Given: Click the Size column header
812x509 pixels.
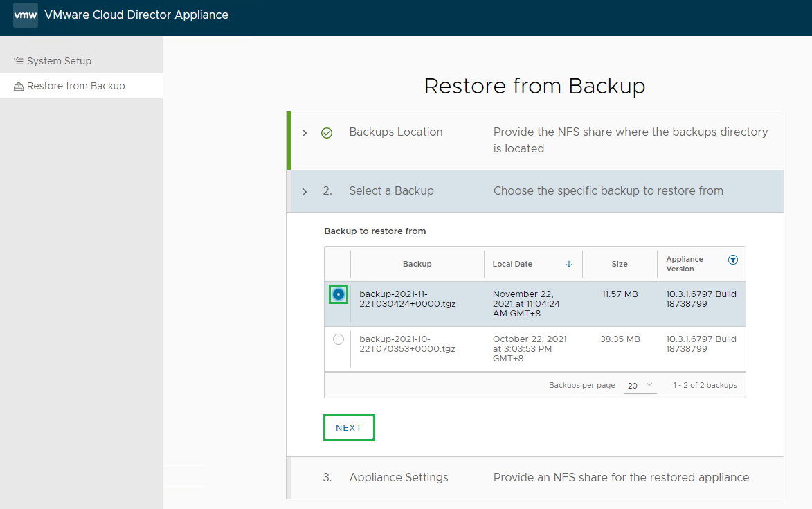Looking at the screenshot, I should tap(620, 264).
